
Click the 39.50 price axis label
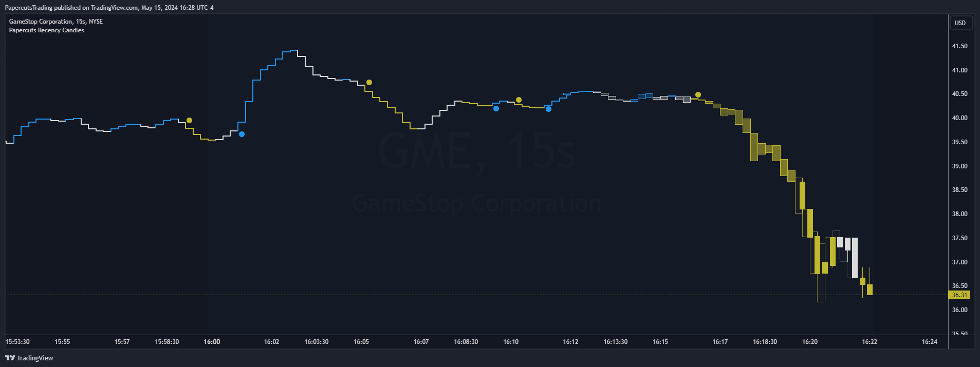point(959,142)
